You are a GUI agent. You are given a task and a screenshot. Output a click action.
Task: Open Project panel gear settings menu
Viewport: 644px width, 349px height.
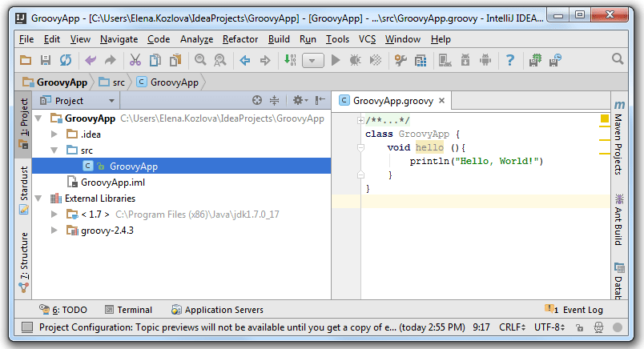tap(300, 100)
